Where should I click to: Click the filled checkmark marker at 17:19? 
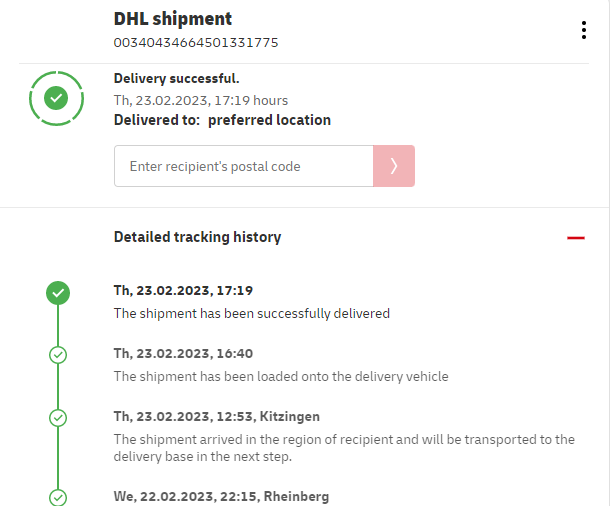pyautogui.click(x=58, y=293)
